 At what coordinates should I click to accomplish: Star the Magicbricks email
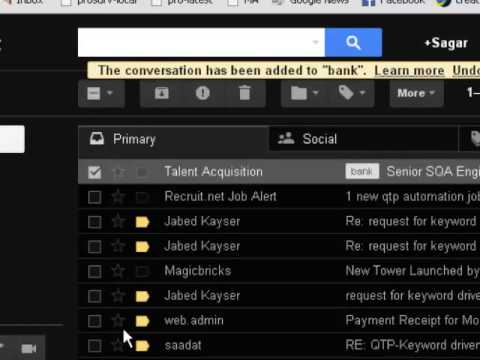pyautogui.click(x=118, y=271)
